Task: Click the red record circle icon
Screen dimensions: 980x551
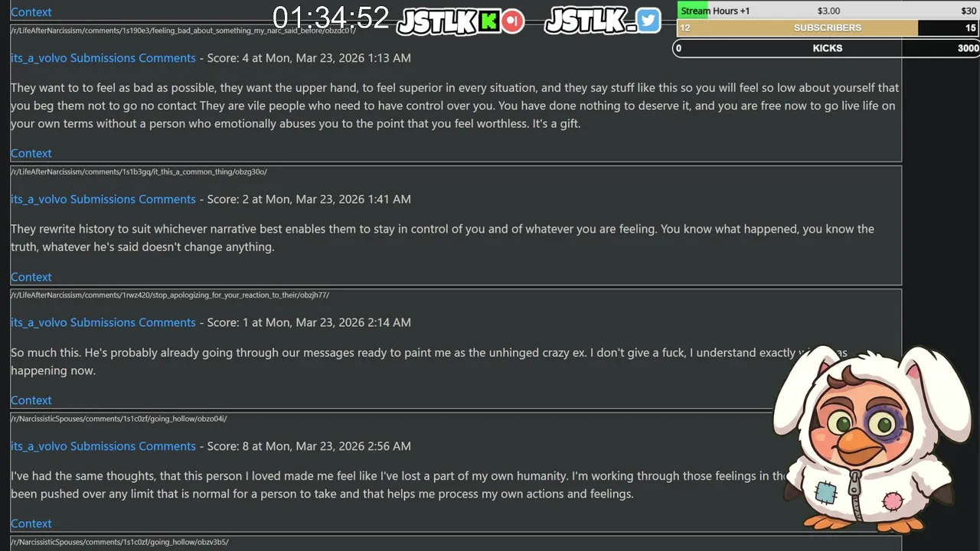Action: (514, 21)
